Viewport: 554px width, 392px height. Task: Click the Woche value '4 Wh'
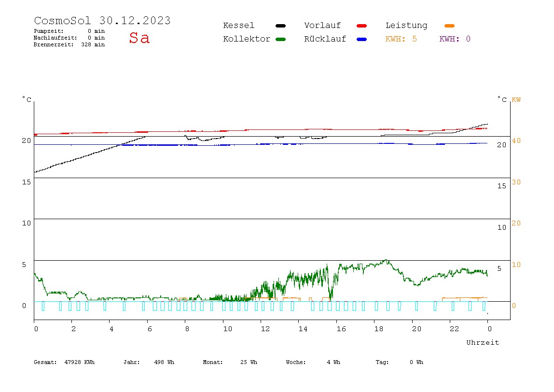pyautogui.click(x=333, y=362)
